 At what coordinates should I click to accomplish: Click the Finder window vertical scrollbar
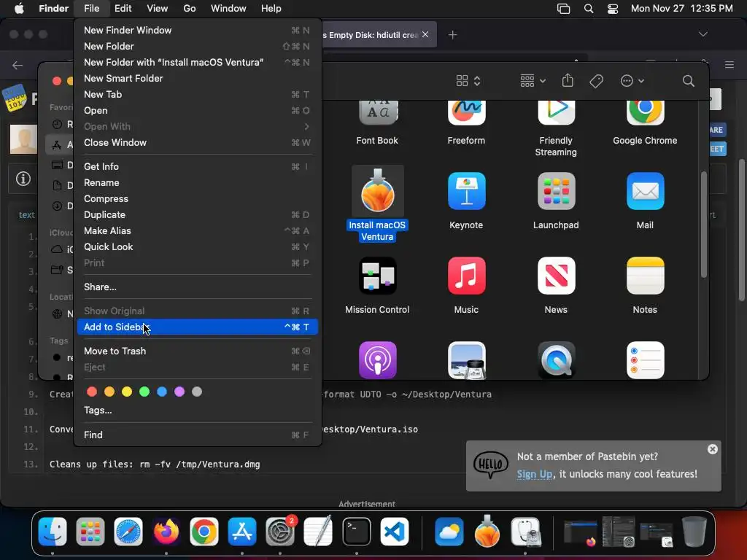703,224
